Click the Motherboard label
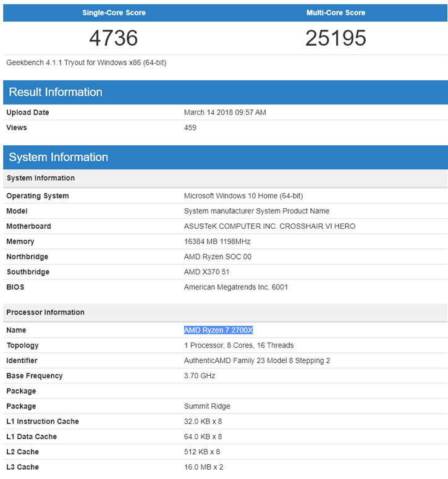The height and width of the screenshot is (479, 448). click(x=28, y=226)
